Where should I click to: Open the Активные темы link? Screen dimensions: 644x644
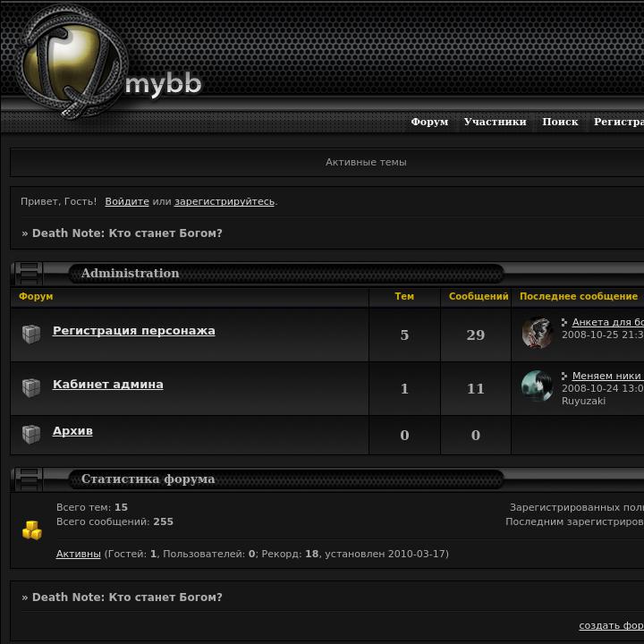(x=366, y=162)
